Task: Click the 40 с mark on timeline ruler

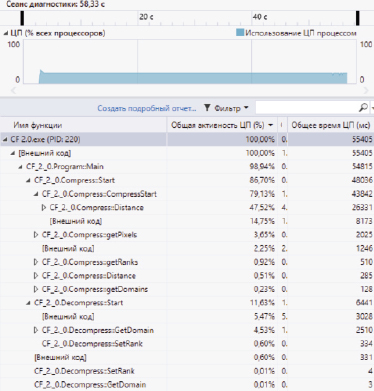Action: pyautogui.click(x=260, y=17)
